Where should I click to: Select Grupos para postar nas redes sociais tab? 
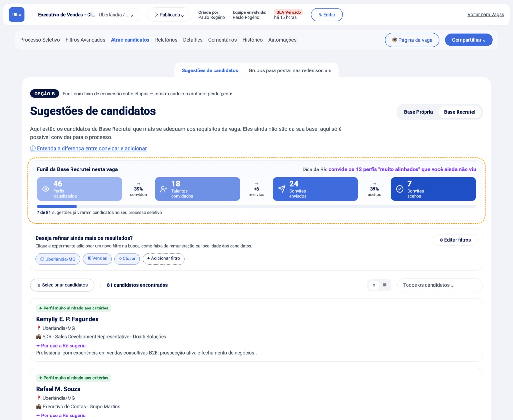coord(290,70)
